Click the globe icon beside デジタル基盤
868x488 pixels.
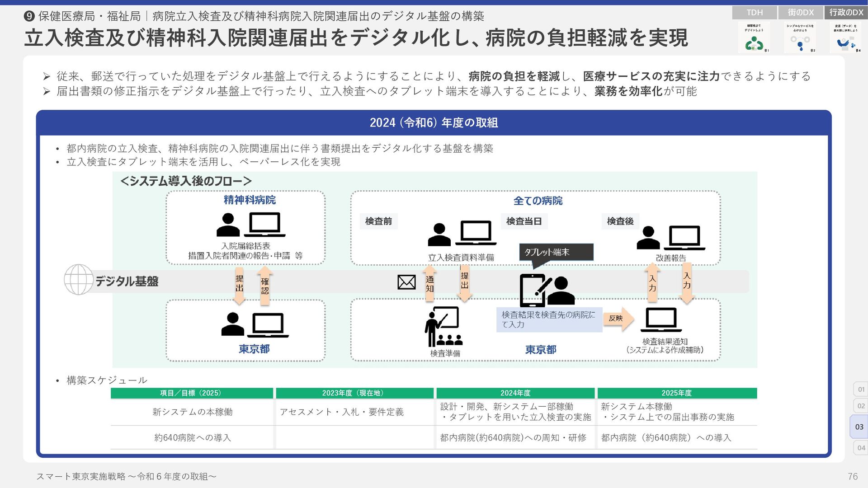pyautogui.click(x=79, y=280)
